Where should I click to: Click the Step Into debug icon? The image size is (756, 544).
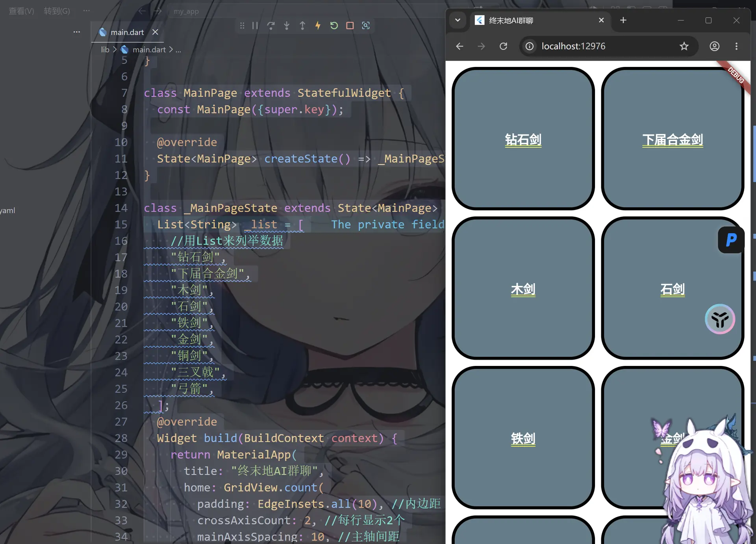pos(287,26)
